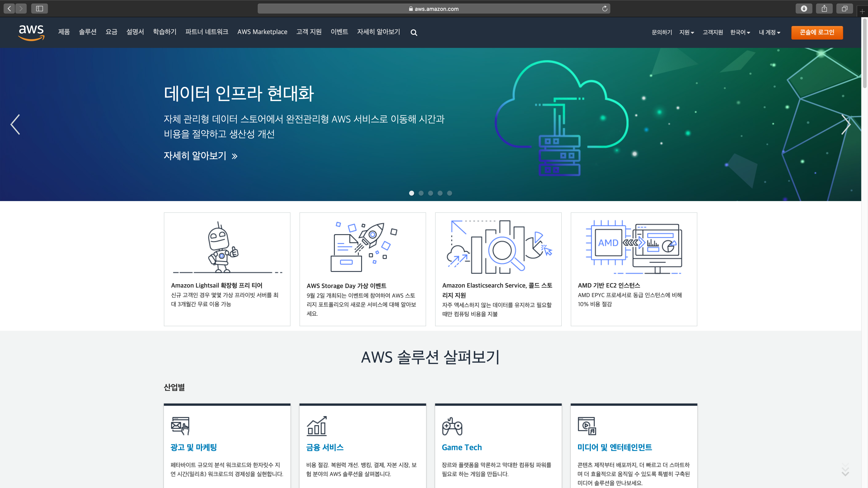
Task: Open Safari downloads icon
Action: point(804,9)
